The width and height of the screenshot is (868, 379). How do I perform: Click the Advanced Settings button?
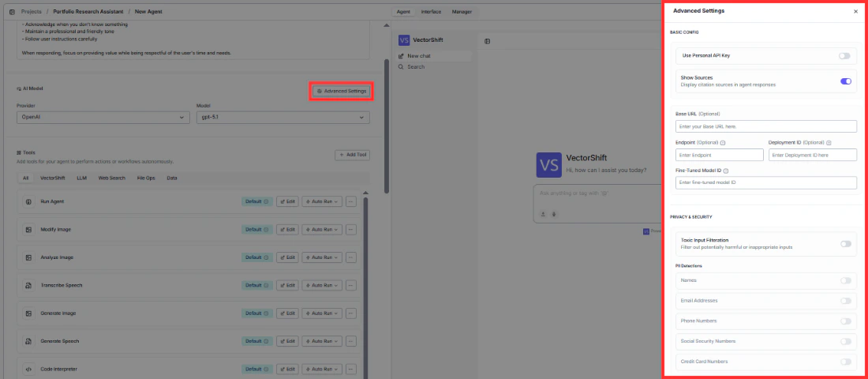pos(341,91)
